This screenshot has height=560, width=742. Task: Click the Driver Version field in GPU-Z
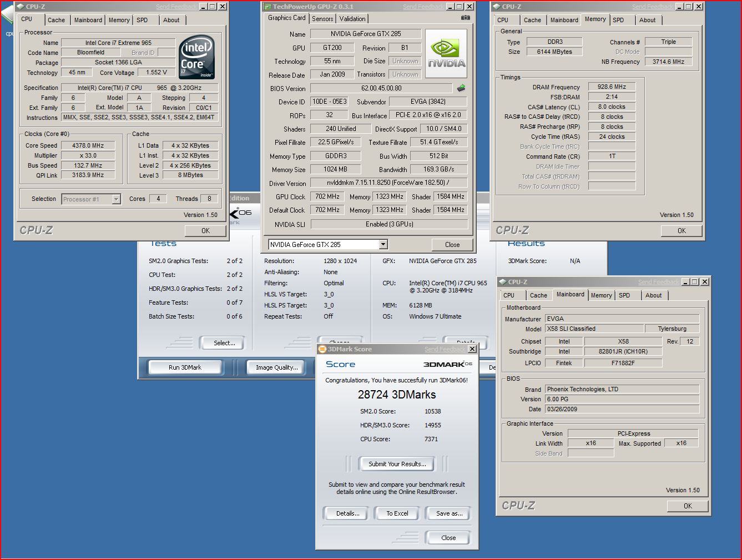pyautogui.click(x=388, y=183)
